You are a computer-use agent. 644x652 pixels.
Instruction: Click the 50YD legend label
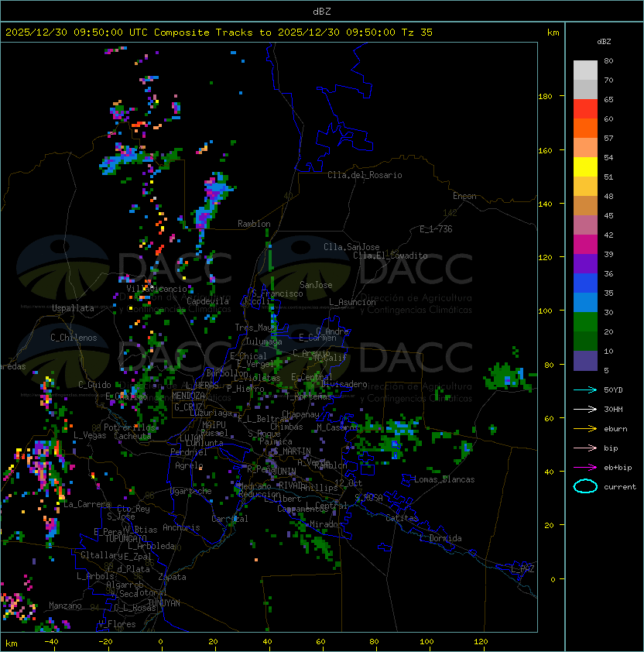coord(613,389)
